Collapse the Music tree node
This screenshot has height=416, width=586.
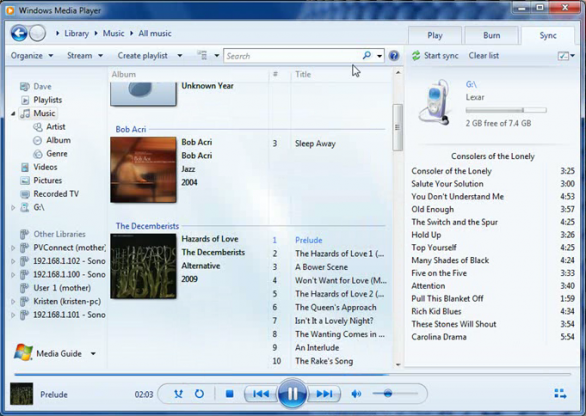point(13,114)
